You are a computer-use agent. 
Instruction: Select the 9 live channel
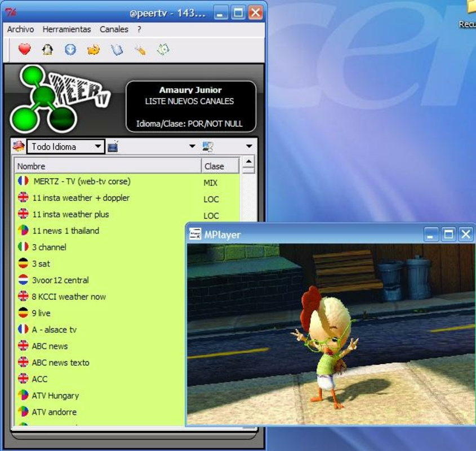tap(41, 313)
